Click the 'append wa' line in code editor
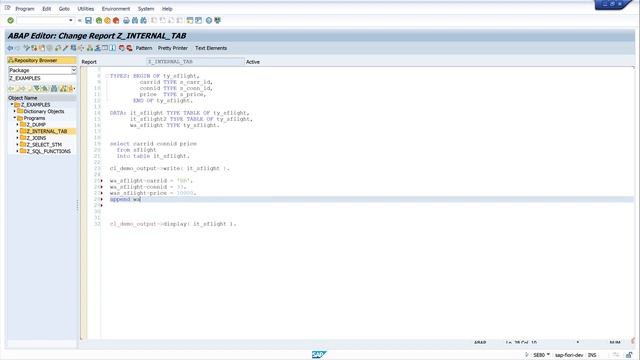640x360 pixels. pyautogui.click(x=125, y=199)
